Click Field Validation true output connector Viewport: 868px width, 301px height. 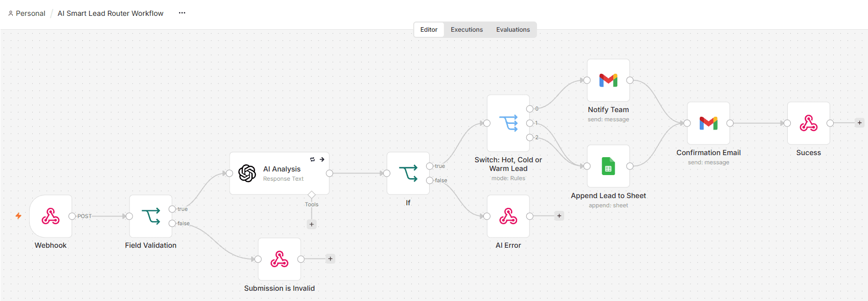pyautogui.click(x=172, y=209)
